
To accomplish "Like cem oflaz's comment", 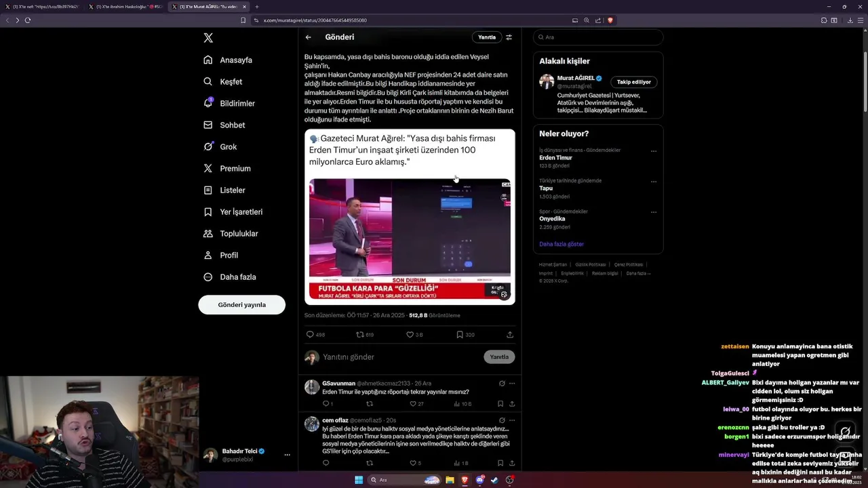I will tap(413, 464).
